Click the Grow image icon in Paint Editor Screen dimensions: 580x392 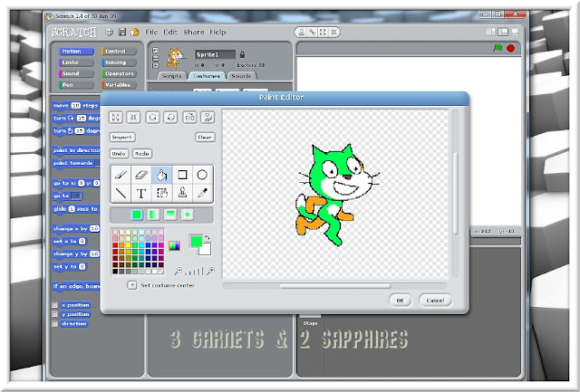click(116, 118)
